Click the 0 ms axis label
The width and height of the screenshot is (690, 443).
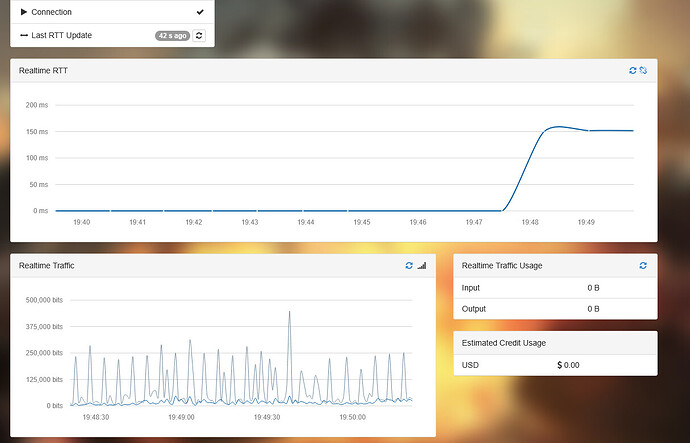(x=40, y=211)
